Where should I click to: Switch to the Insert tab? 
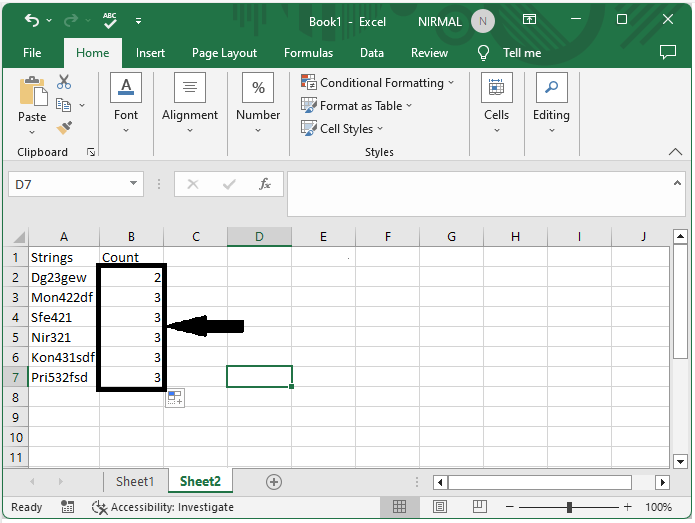pos(150,53)
